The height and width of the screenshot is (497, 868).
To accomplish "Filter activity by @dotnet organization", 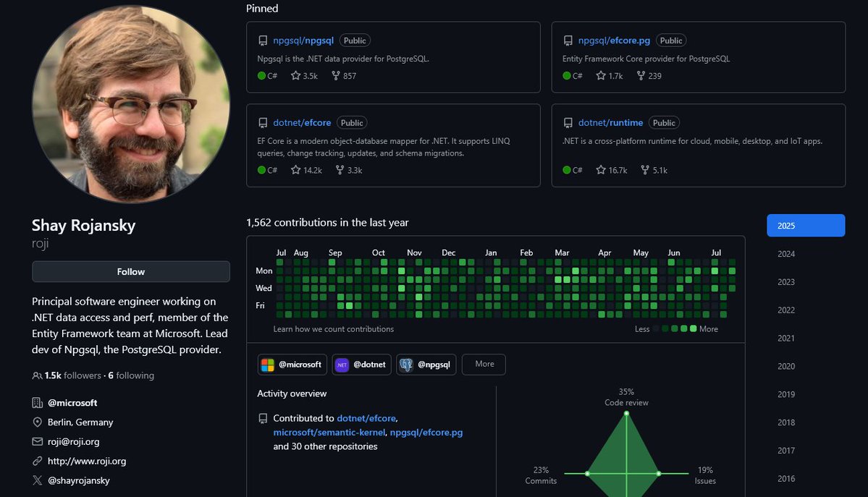I will 361,365.
